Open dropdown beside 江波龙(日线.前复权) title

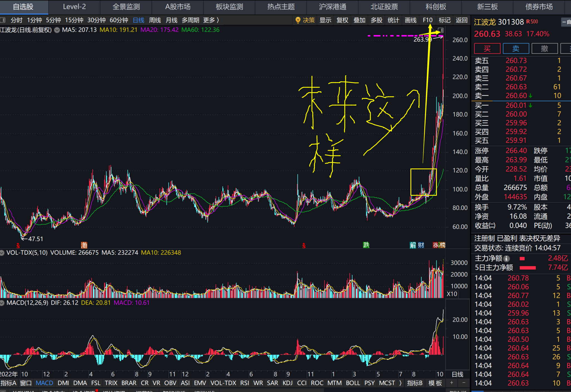tap(57, 30)
